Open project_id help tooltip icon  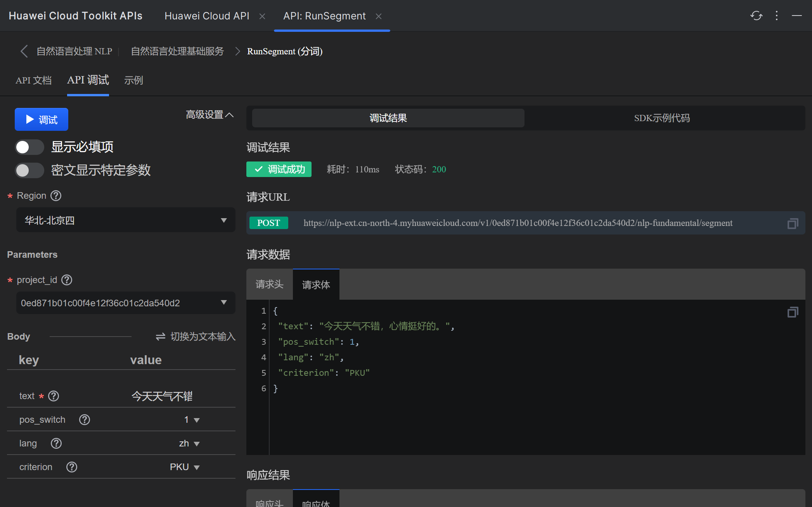tap(67, 280)
